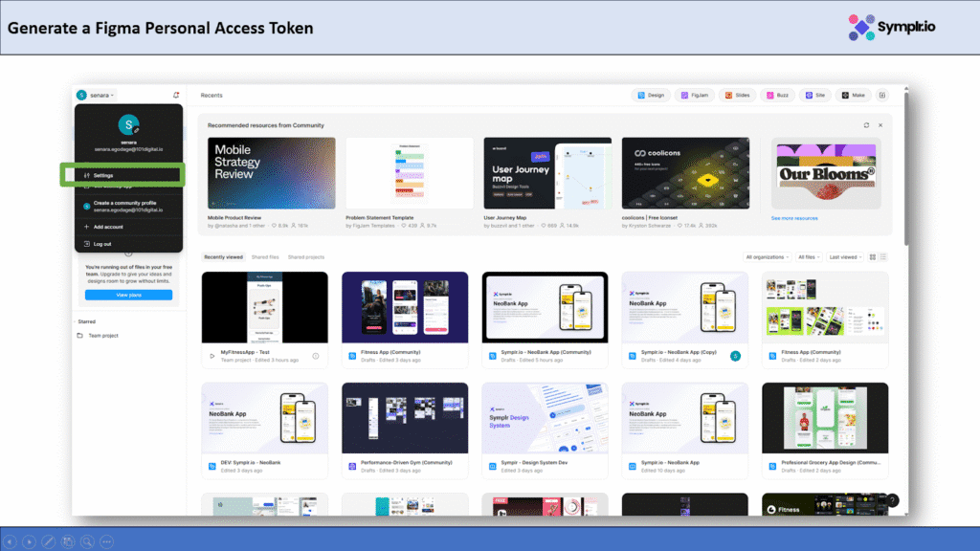980x551 pixels.
Task: Open the help question mark button
Action: click(x=892, y=500)
